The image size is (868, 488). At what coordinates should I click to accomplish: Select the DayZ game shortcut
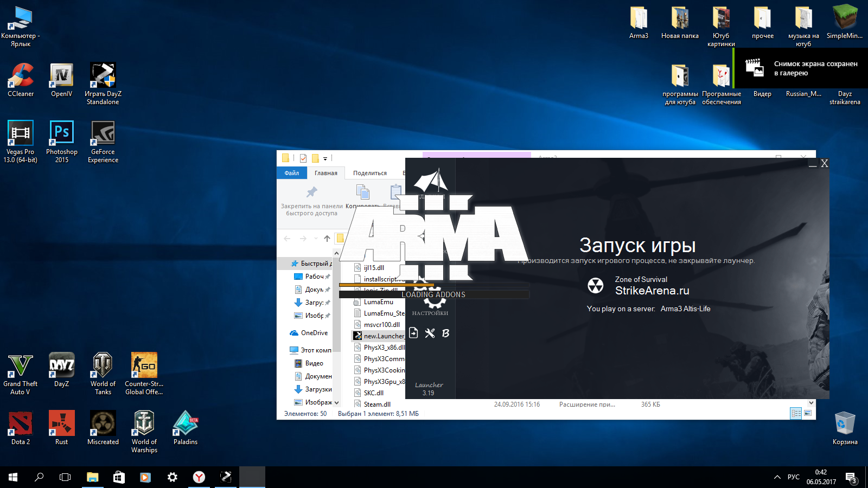62,370
